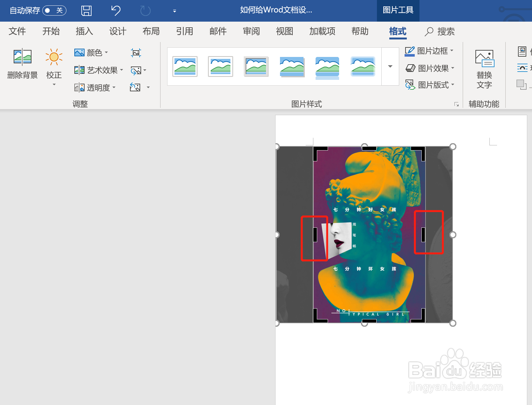Switch to the 开始 tab

[x=51, y=31]
